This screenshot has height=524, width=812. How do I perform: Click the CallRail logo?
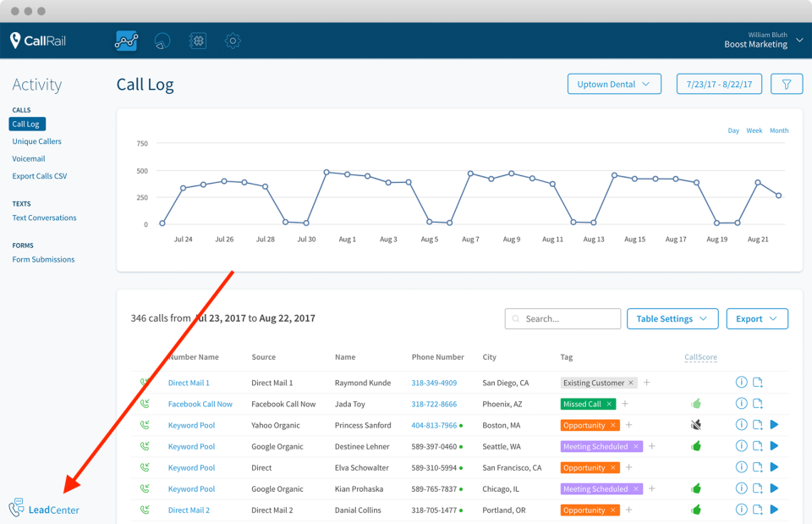[38, 41]
